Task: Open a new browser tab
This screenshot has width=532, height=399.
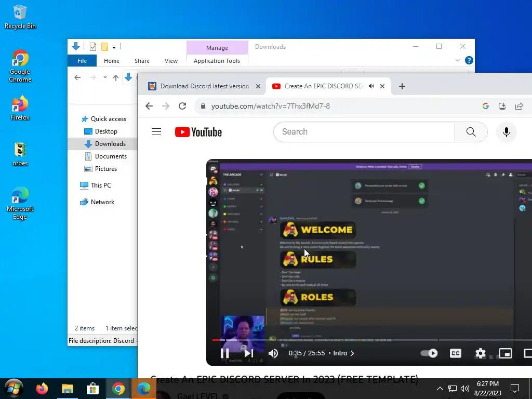Action: pyautogui.click(x=402, y=86)
